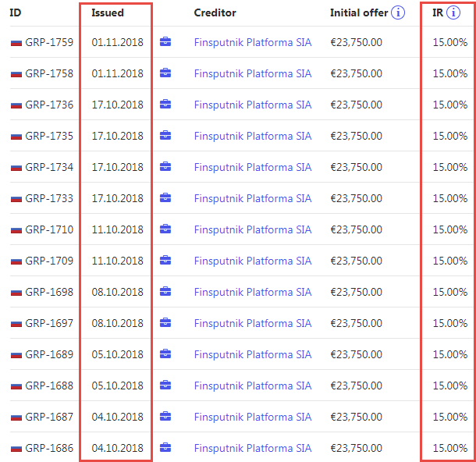Select loan ID GRP-1697
The image size is (476, 462).
[49, 323]
